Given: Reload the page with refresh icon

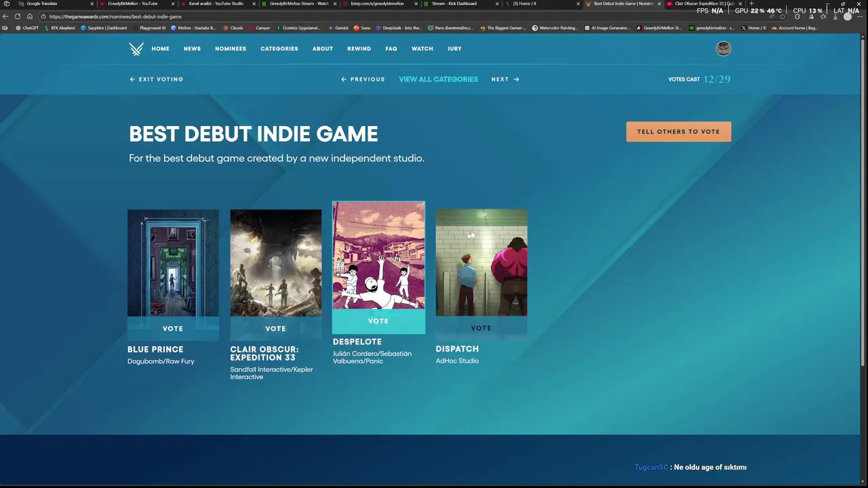Looking at the screenshot, I should tap(18, 16).
